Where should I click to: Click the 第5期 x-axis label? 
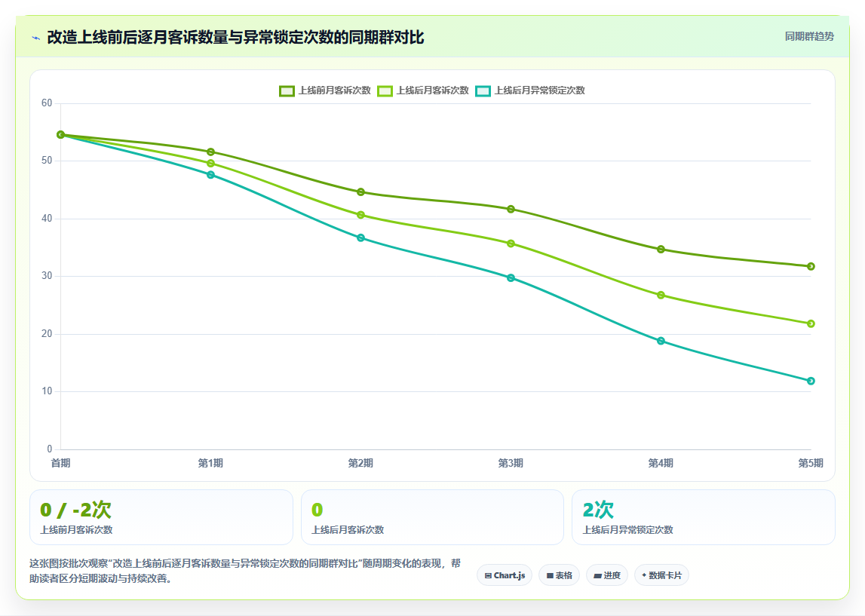(811, 463)
